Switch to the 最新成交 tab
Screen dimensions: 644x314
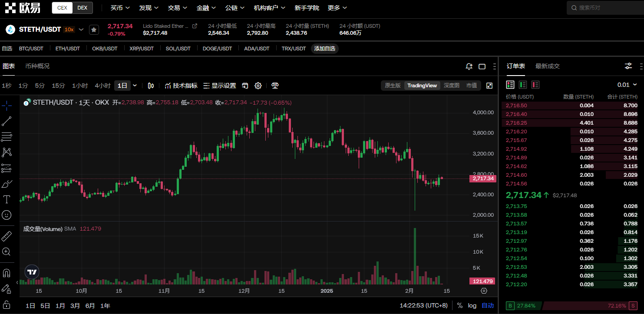(x=547, y=66)
